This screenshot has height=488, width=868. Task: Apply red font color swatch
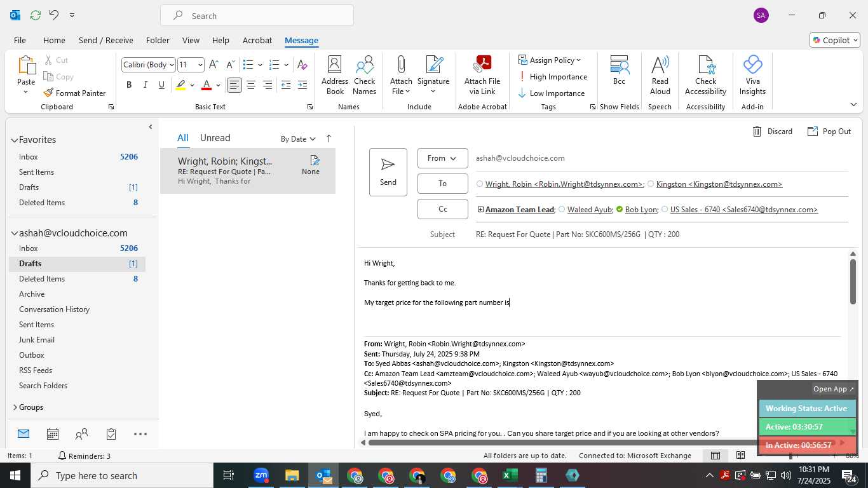click(206, 85)
